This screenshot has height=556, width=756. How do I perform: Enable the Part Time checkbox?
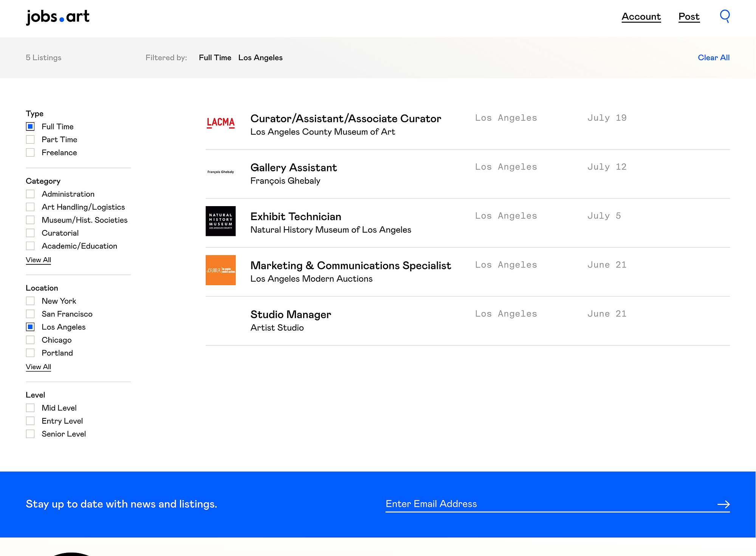[30, 140]
